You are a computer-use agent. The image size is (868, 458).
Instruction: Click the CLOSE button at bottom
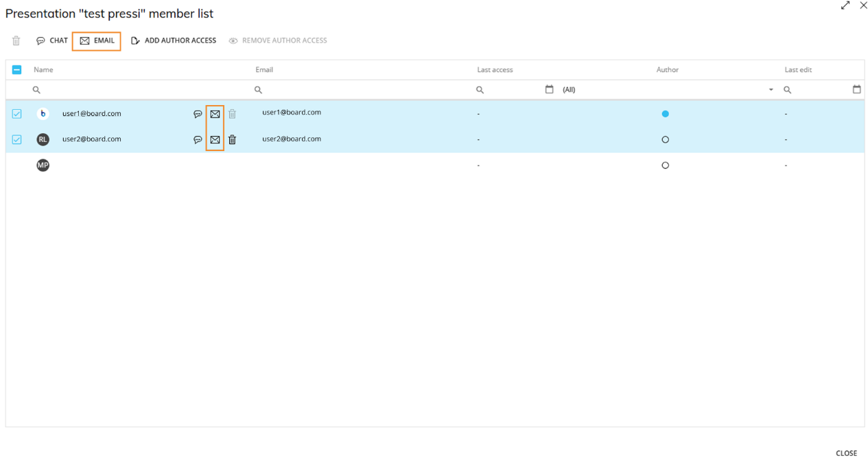pyautogui.click(x=846, y=453)
